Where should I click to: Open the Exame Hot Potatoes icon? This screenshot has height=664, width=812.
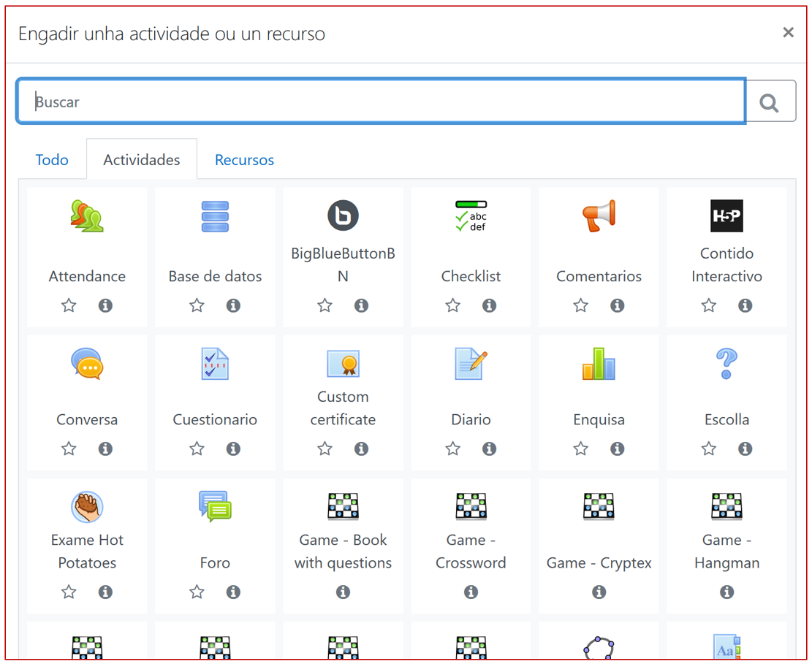coord(87,507)
